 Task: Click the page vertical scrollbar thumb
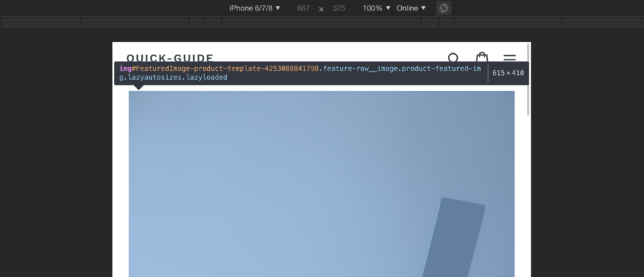[528, 79]
